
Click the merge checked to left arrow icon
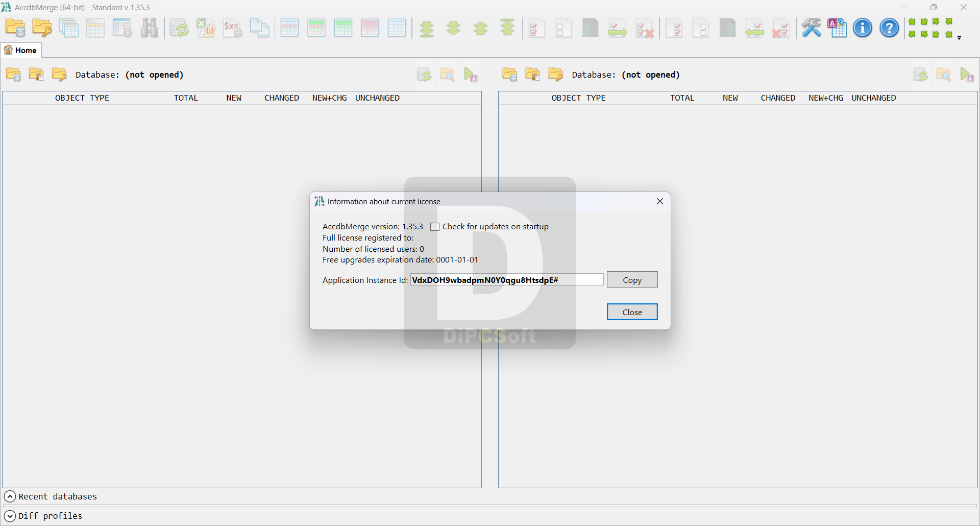[x=754, y=29]
